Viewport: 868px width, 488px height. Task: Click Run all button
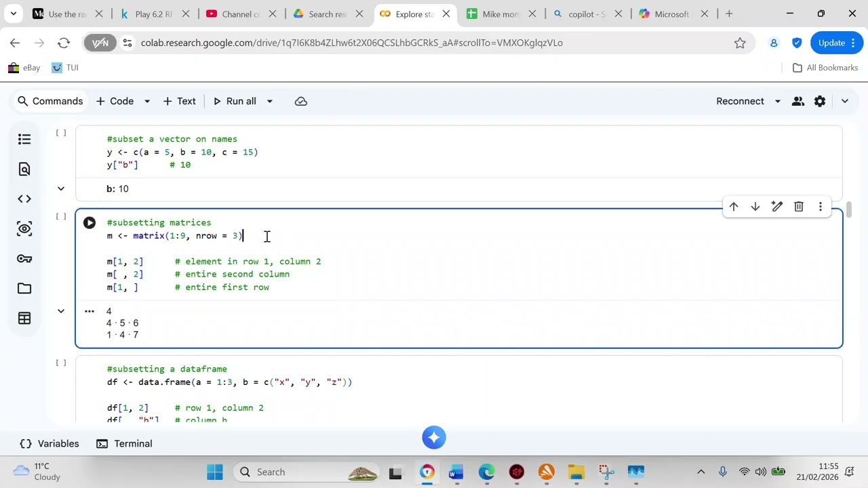235,101
